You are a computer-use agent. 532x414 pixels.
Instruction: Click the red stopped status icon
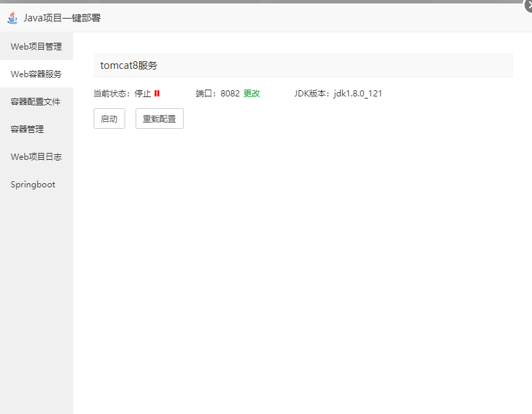click(157, 94)
